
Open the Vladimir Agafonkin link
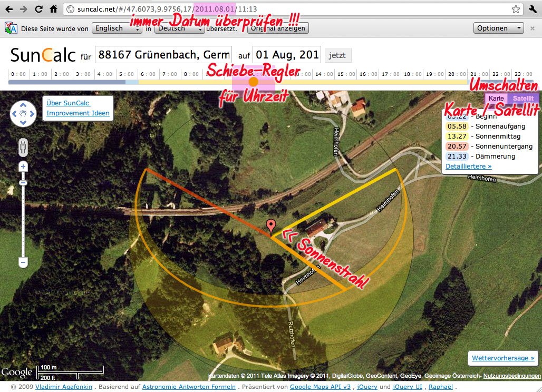[64, 387]
